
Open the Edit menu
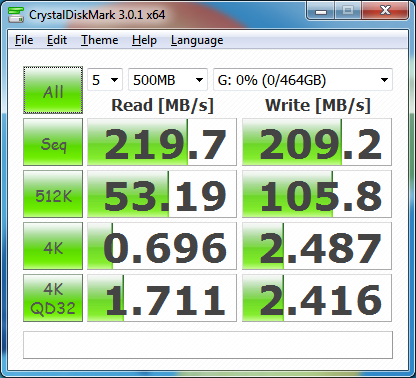tap(57, 40)
